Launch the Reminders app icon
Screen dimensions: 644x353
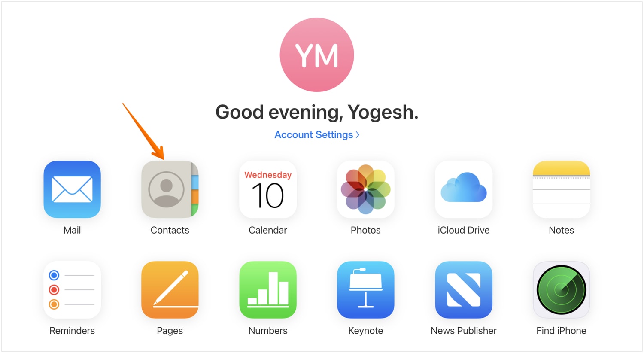72,290
